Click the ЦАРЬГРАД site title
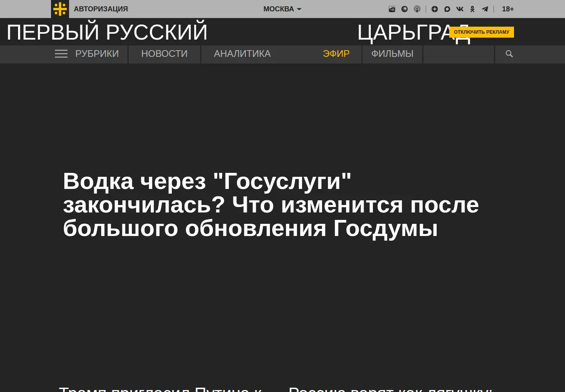This screenshot has width=565, height=392. point(414,32)
